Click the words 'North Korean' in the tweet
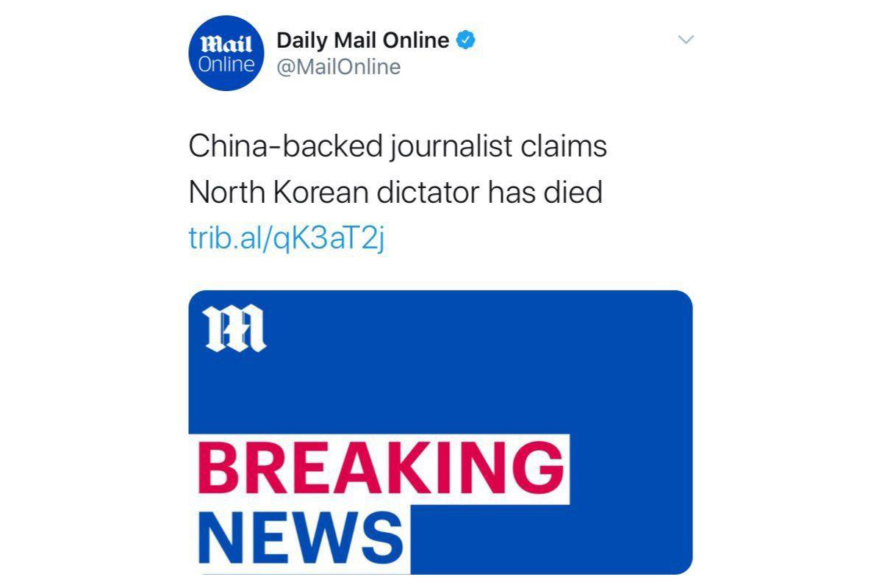 coord(279,193)
